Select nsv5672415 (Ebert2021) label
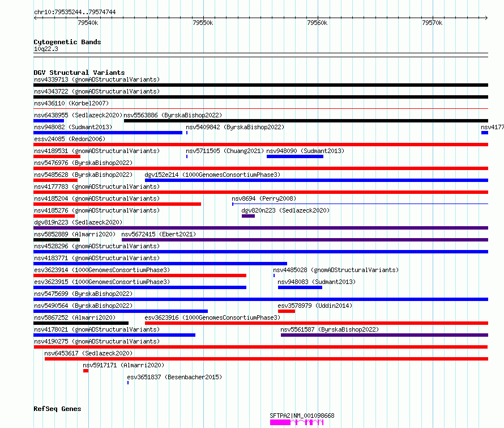The image size is (504, 428). click(159, 234)
